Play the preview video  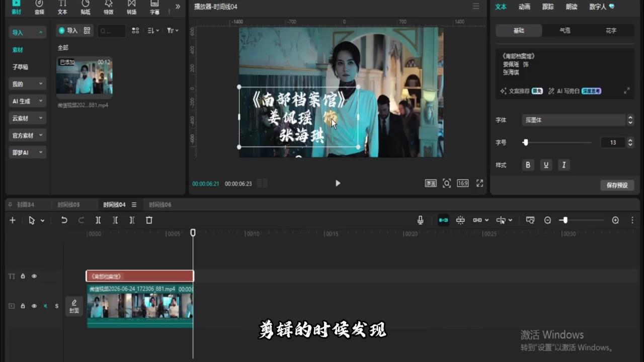pyautogui.click(x=338, y=184)
